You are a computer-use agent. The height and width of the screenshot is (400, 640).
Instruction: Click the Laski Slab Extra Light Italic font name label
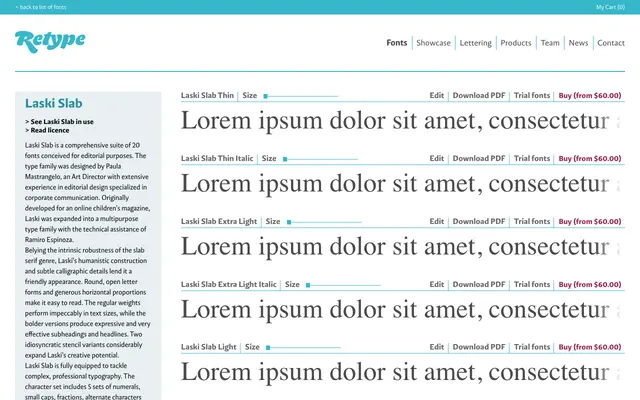point(229,284)
